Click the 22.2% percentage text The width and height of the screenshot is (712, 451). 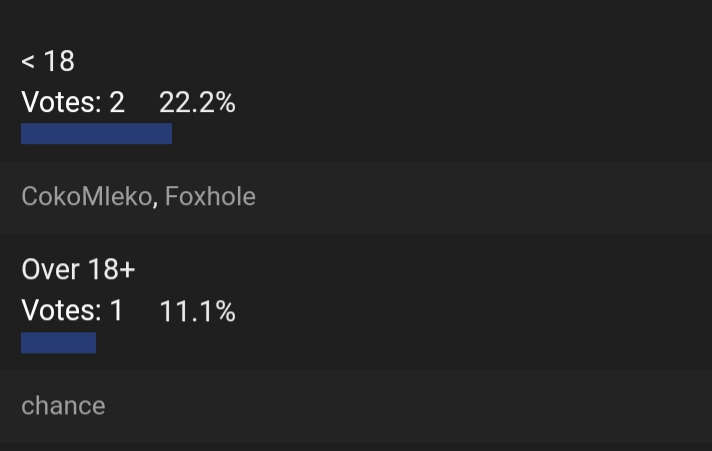pos(197,102)
